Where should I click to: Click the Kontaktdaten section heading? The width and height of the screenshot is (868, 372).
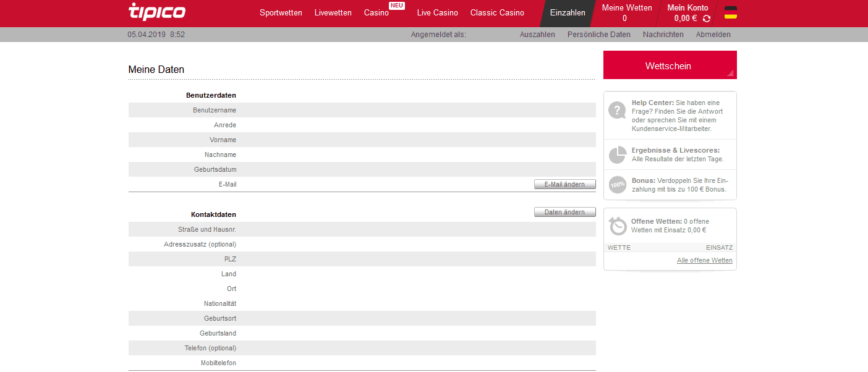pos(213,214)
